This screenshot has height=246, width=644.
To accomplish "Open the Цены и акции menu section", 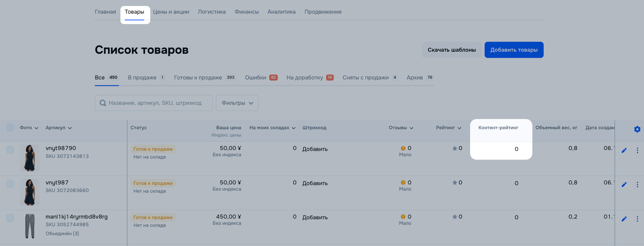I will pos(171,12).
